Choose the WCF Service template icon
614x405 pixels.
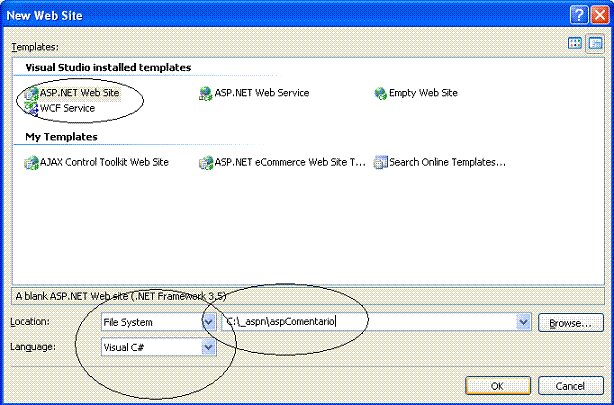[31, 108]
